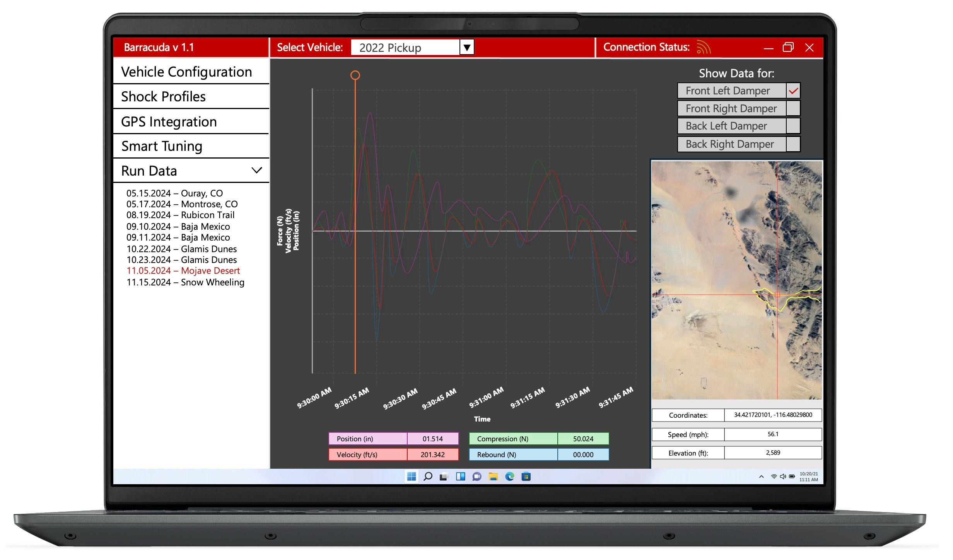Click the connection status signal icon

tap(703, 48)
